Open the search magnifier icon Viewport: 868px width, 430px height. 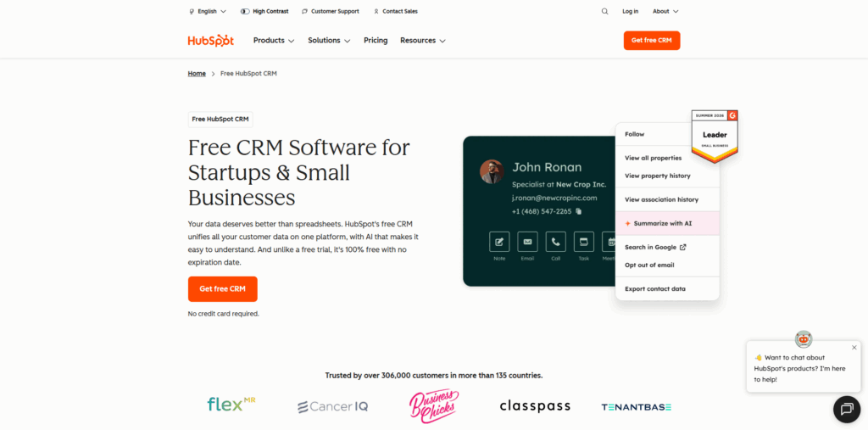click(604, 11)
